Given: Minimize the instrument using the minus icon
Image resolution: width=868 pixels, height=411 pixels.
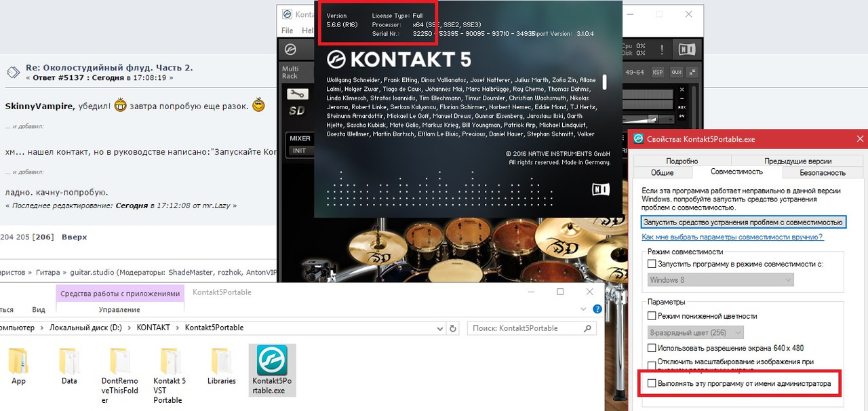Looking at the screenshot, I should (x=682, y=99).
